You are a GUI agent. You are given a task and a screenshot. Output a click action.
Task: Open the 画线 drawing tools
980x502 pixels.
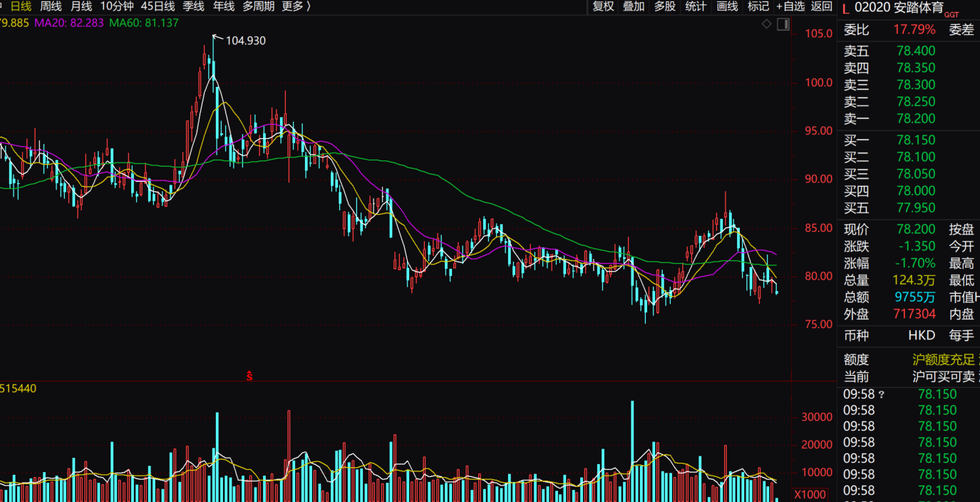727,6
